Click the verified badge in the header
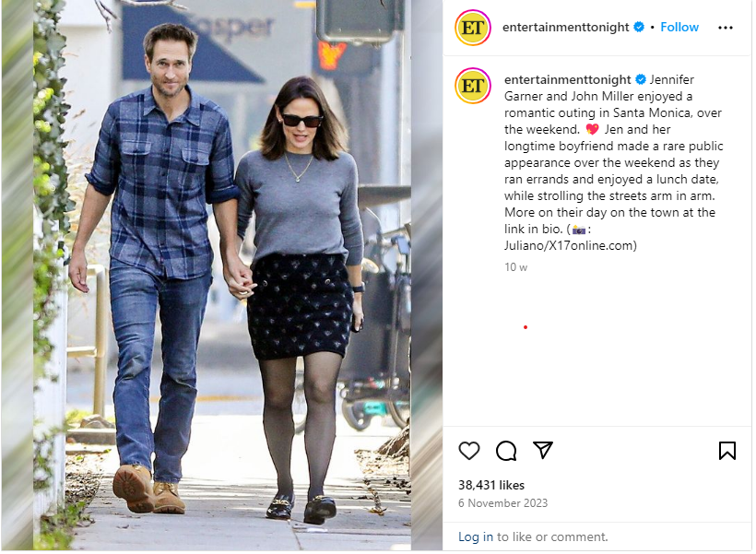This screenshot has height=554, width=756. click(639, 27)
